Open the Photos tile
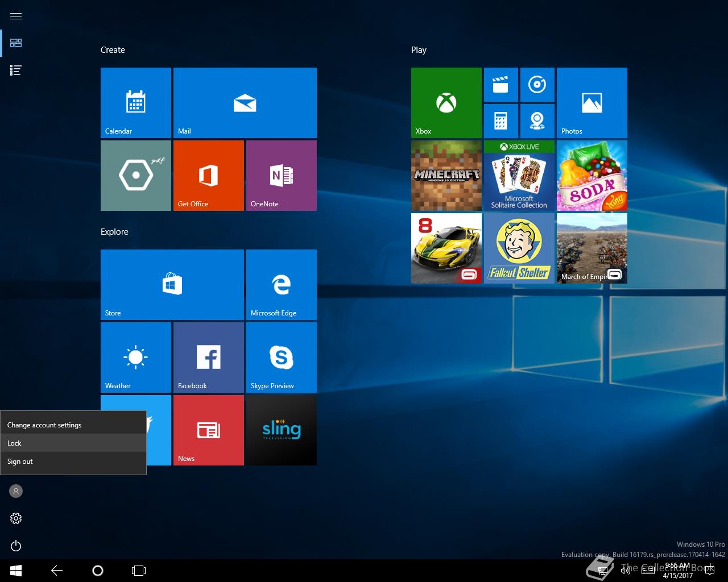728x582 pixels. pos(592,103)
